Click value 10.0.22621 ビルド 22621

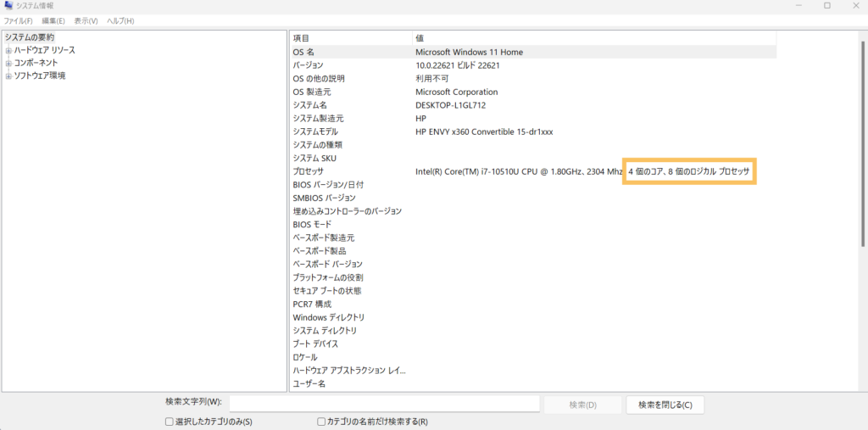click(x=458, y=65)
